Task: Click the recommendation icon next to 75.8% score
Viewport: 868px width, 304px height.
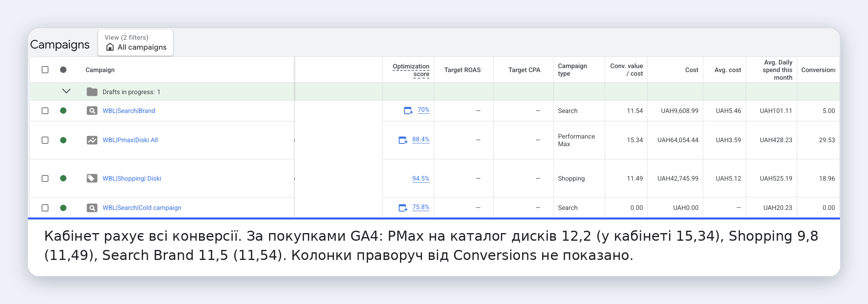Action: [x=403, y=208]
